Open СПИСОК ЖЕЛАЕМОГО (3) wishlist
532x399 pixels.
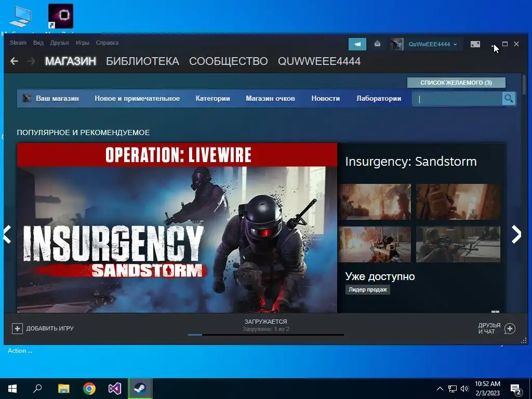[x=456, y=83]
